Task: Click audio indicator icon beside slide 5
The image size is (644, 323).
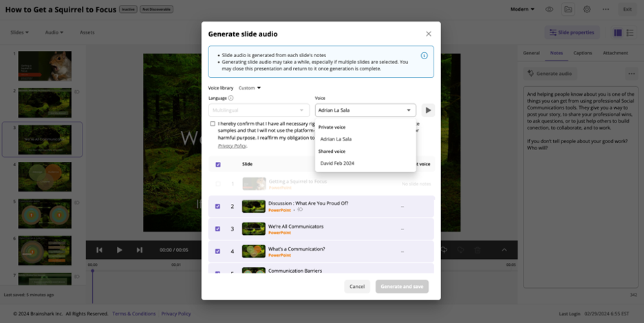Action: click(x=76, y=202)
